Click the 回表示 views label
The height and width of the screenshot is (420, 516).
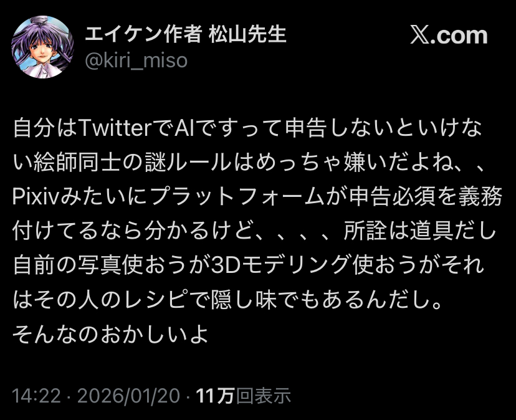coord(264,395)
